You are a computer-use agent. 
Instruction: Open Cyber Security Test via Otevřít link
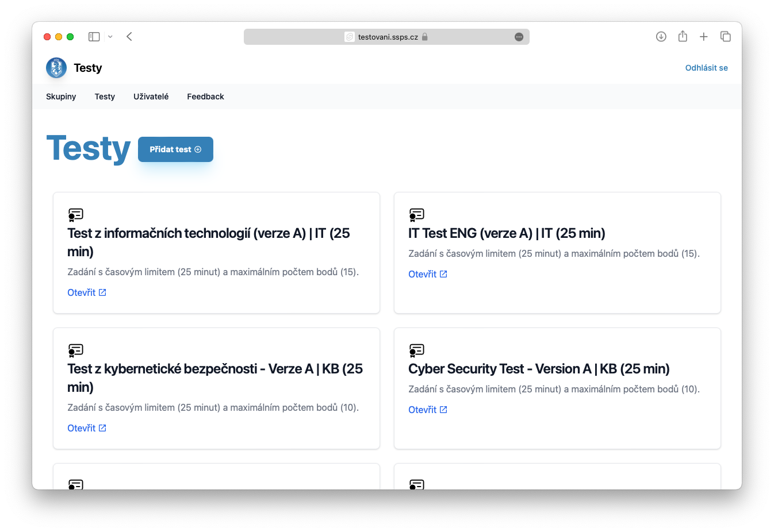pyautogui.click(x=428, y=410)
